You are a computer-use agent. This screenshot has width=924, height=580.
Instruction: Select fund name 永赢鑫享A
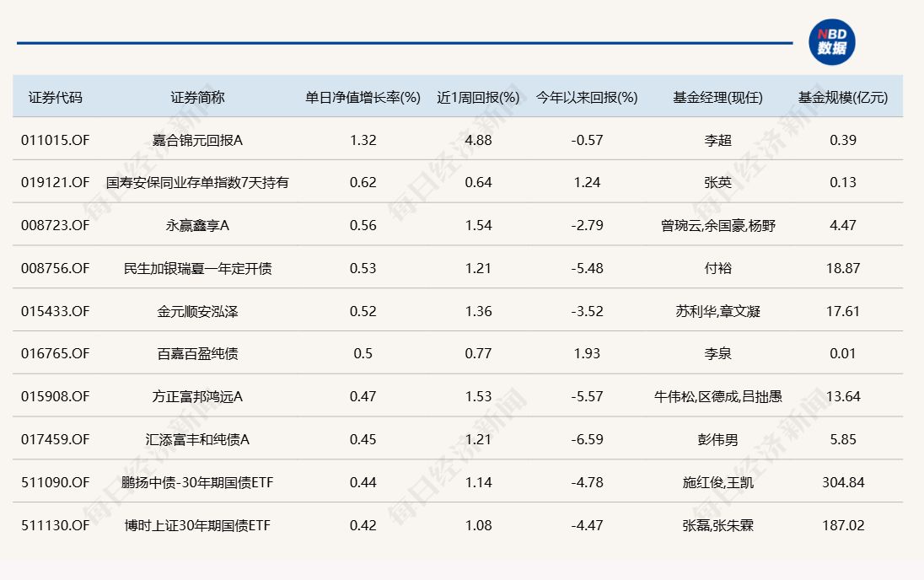(x=197, y=226)
